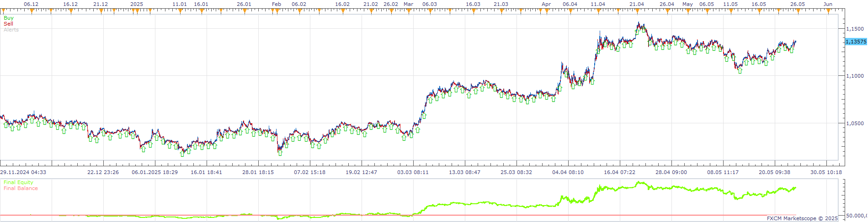The width and height of the screenshot is (868, 222).
Task: Select the orange marker under 21.12
Action: pyautogui.click(x=101, y=11)
